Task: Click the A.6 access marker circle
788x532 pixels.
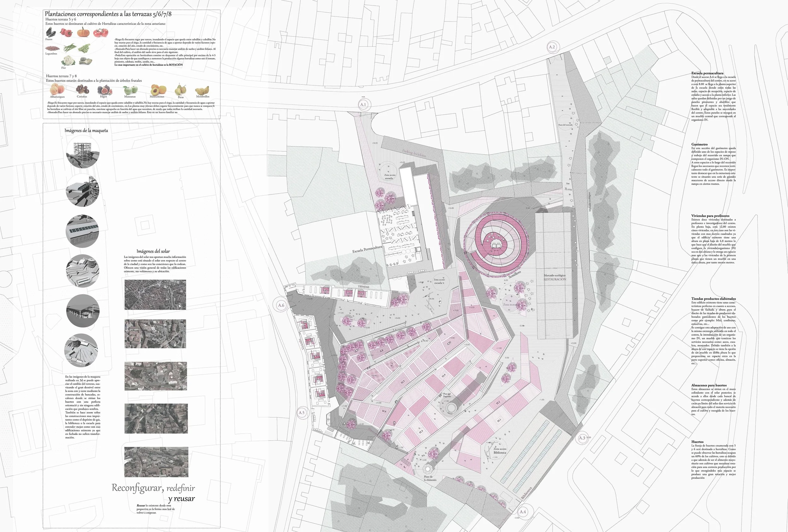Action: pyautogui.click(x=281, y=305)
